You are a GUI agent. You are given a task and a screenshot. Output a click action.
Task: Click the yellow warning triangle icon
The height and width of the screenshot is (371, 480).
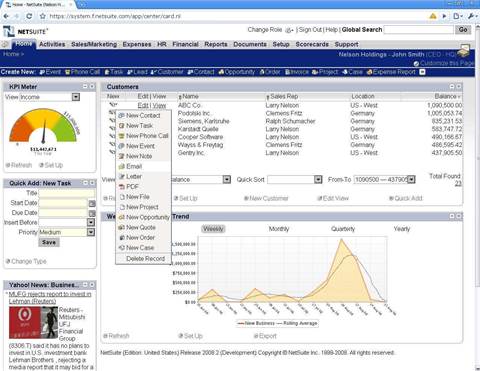[x=433, y=16]
